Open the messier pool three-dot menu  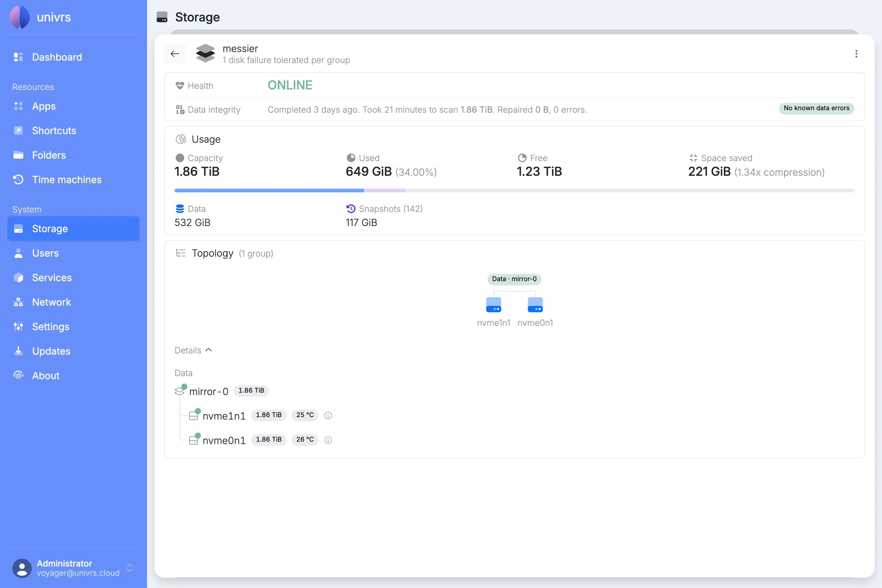(856, 54)
